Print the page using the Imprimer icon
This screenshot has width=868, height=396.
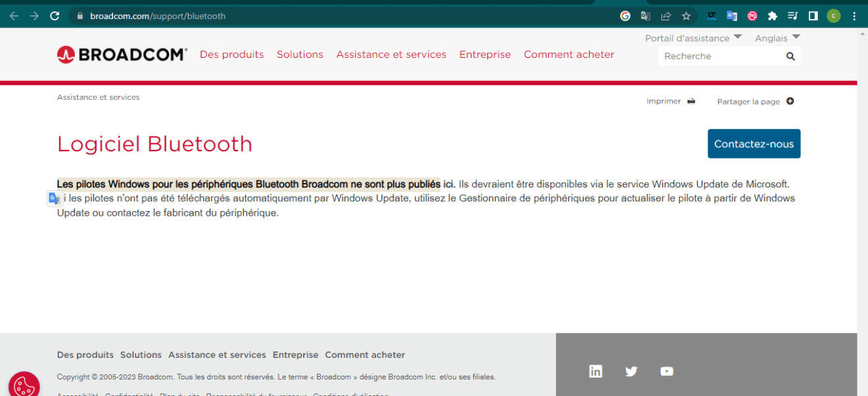690,101
